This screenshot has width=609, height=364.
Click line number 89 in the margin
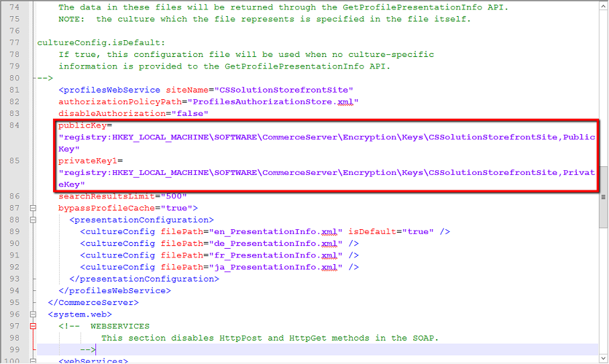(14, 231)
